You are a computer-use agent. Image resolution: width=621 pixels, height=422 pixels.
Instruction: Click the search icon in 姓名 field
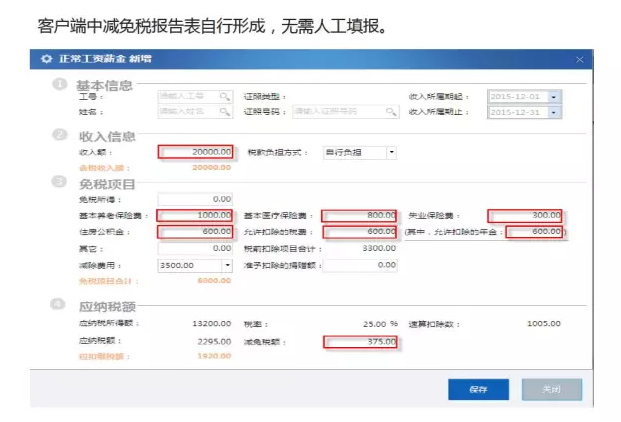[x=225, y=114]
